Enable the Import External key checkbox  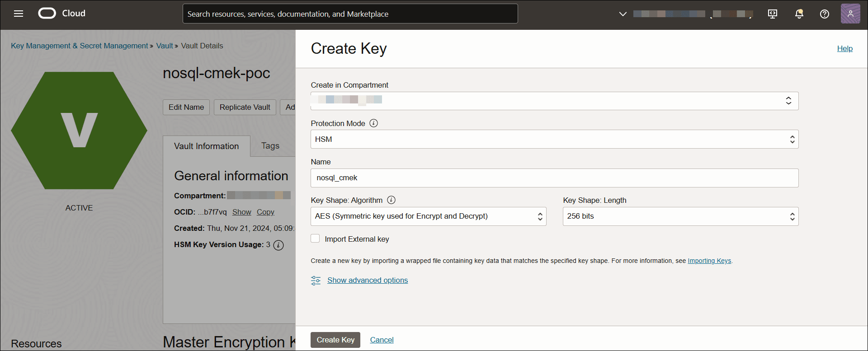(315, 239)
